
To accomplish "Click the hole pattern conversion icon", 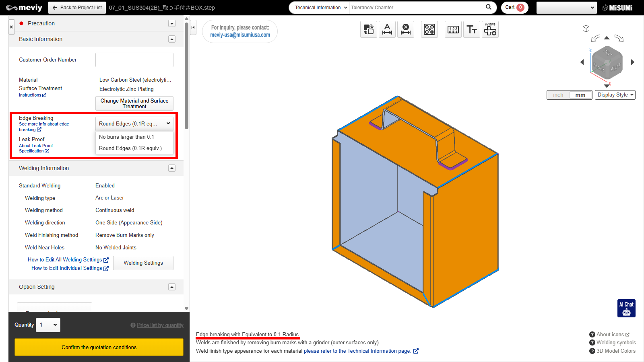I will pyautogui.click(x=429, y=29).
